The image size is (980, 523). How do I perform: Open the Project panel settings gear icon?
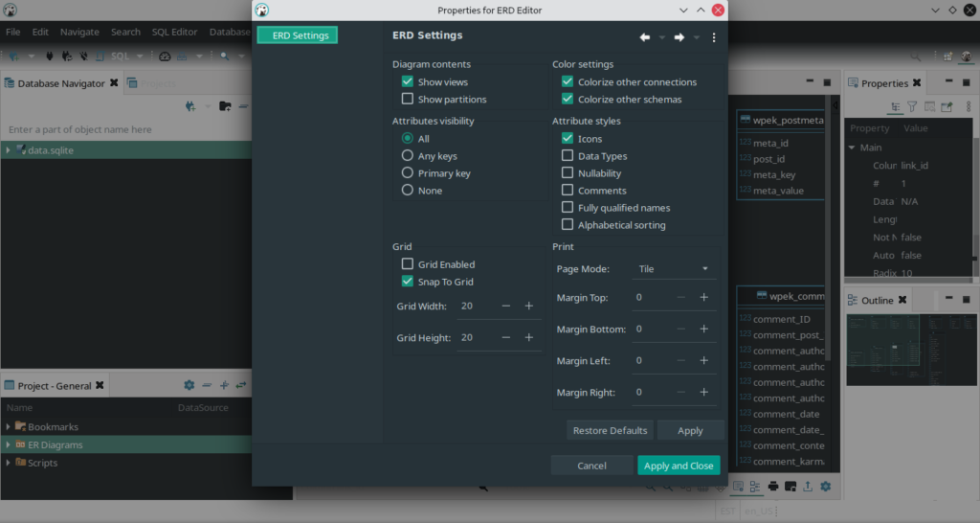click(189, 385)
